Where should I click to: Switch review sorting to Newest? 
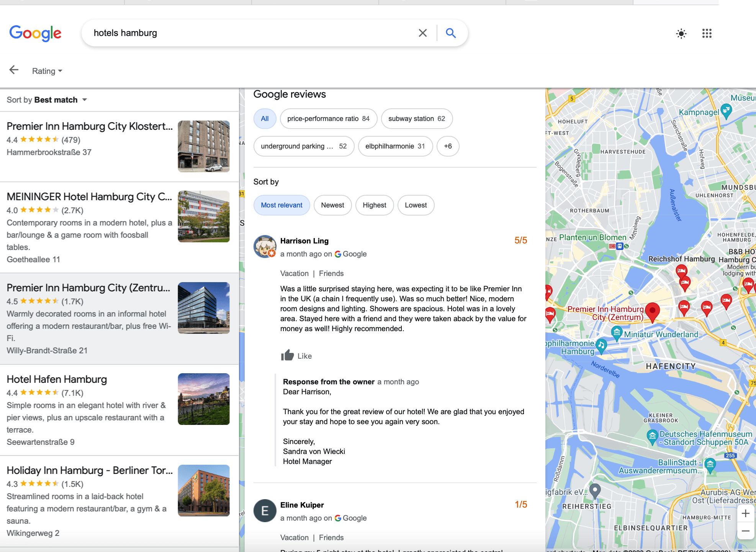332,205
